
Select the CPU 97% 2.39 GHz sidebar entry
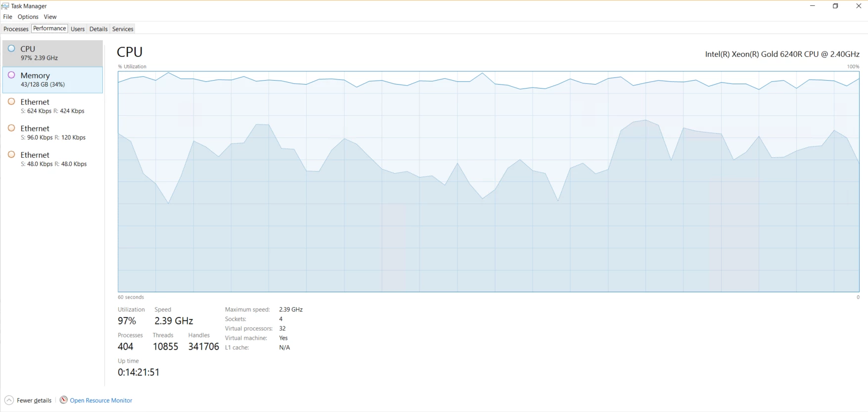(x=52, y=53)
